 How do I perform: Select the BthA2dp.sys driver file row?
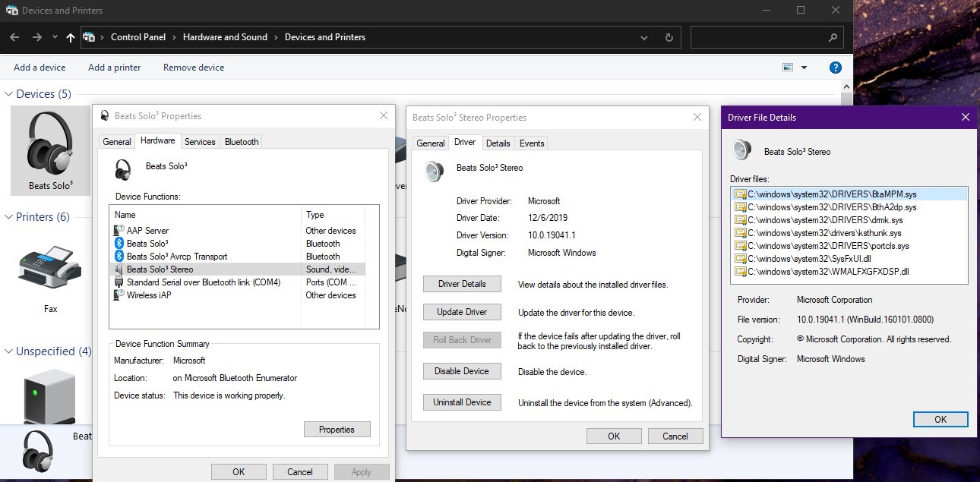pyautogui.click(x=849, y=207)
